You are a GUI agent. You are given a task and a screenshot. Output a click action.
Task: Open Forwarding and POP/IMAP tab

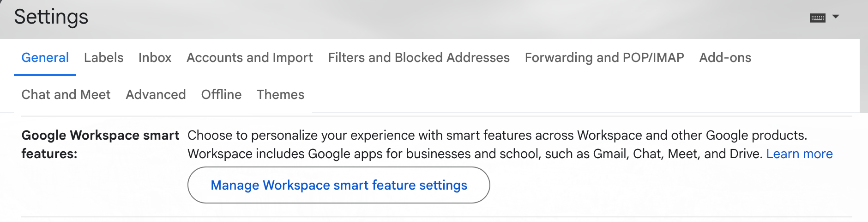point(604,57)
